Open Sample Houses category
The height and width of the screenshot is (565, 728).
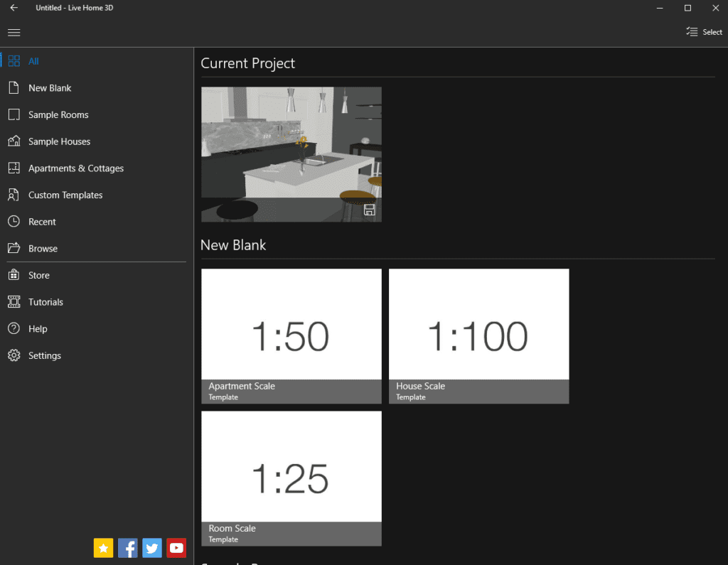97,141
